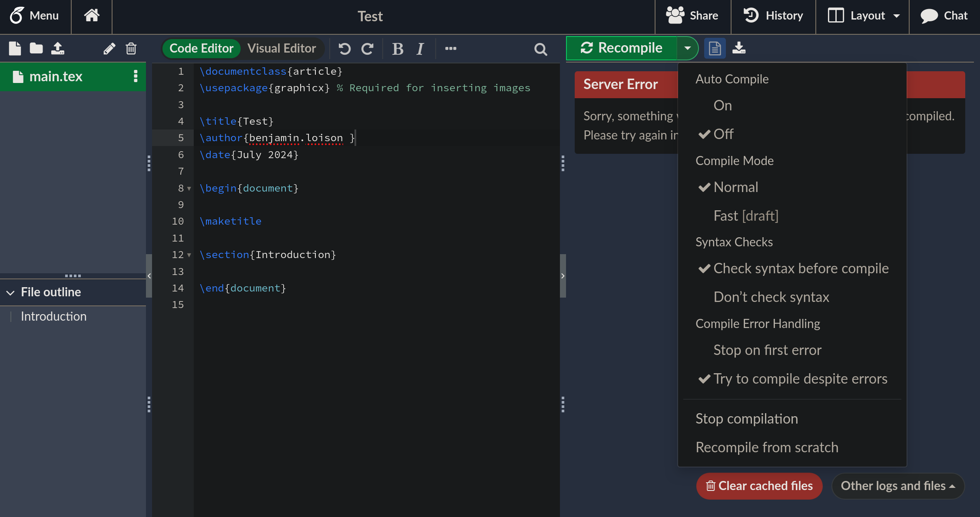Open the editor search magnifier
980x517 pixels.
(540, 49)
